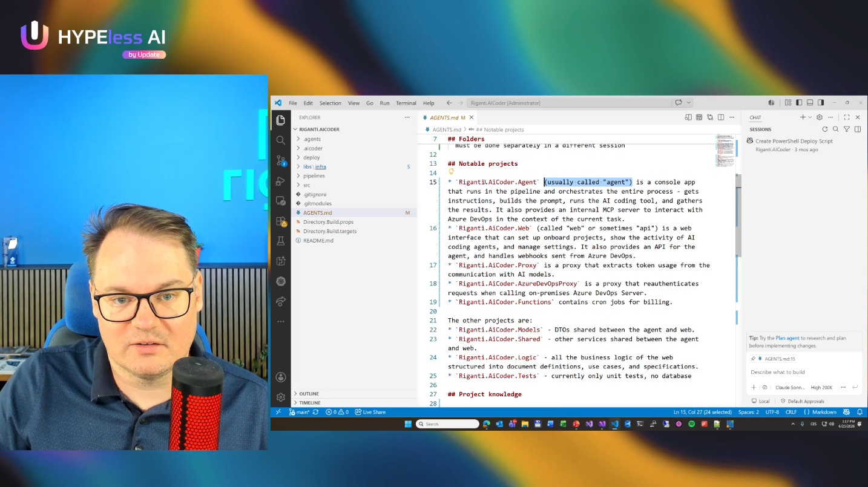Add context with the chat input plus icon

754,387
